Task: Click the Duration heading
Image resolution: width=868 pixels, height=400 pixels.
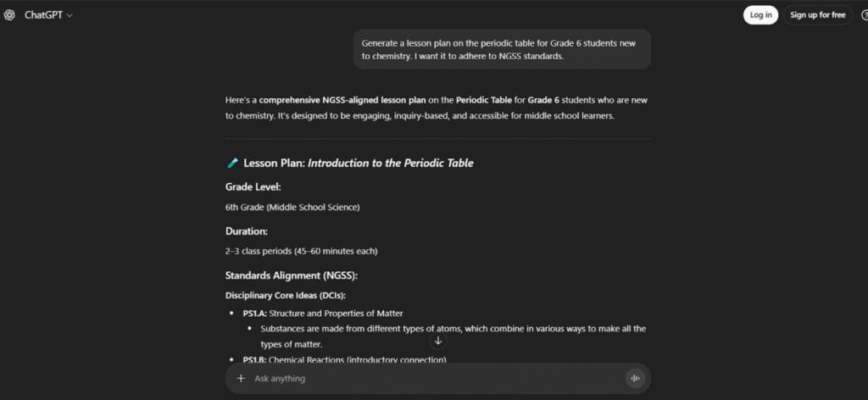Action: coord(247,231)
